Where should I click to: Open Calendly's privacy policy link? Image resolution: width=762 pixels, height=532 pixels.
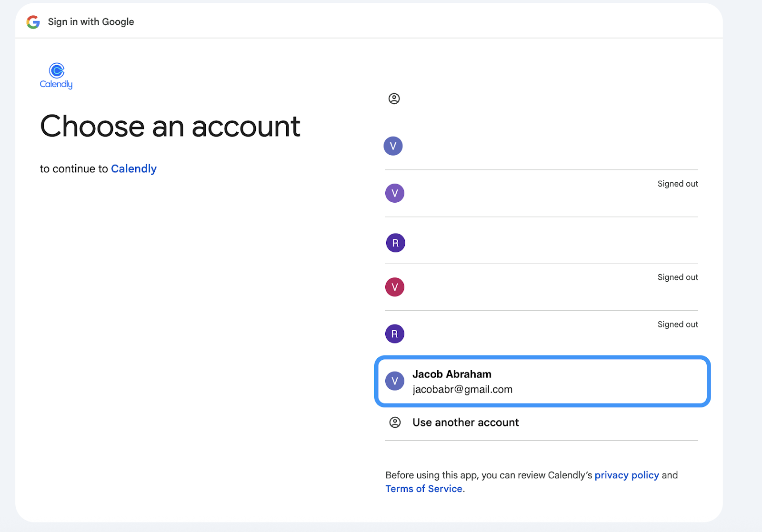626,475
